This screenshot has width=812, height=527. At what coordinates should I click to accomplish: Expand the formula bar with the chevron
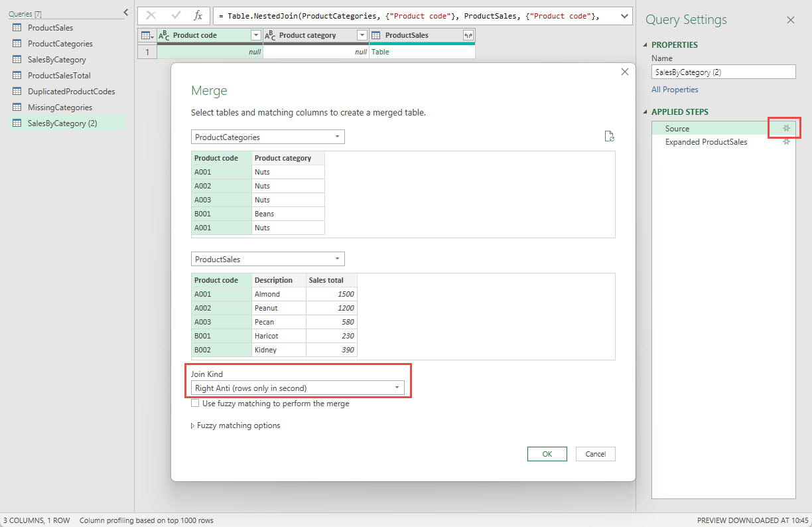tap(624, 16)
